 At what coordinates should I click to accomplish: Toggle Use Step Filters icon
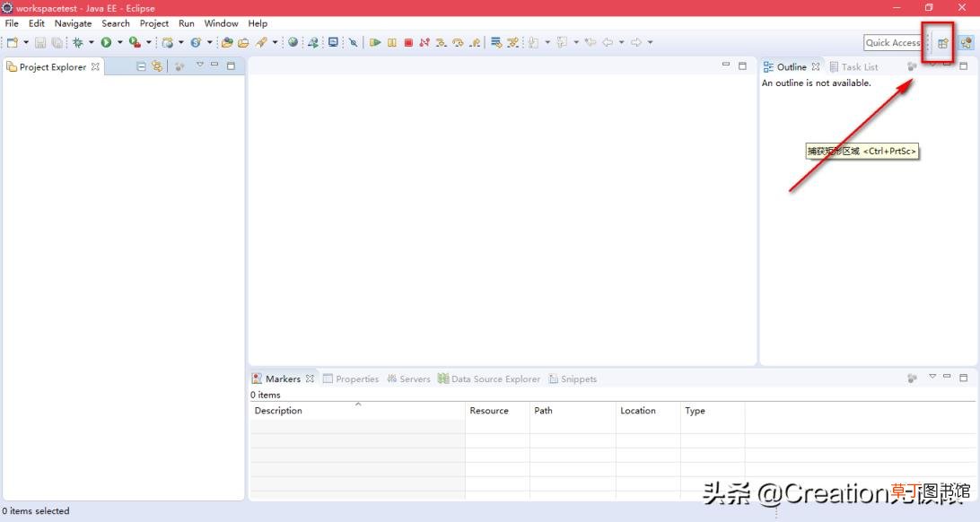(x=513, y=42)
